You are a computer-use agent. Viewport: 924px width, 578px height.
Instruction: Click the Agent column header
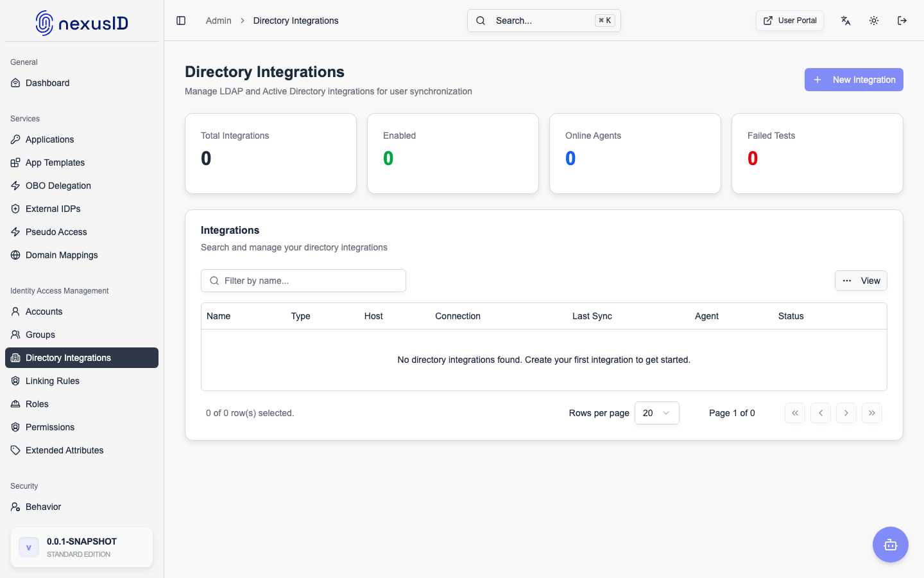706,316
